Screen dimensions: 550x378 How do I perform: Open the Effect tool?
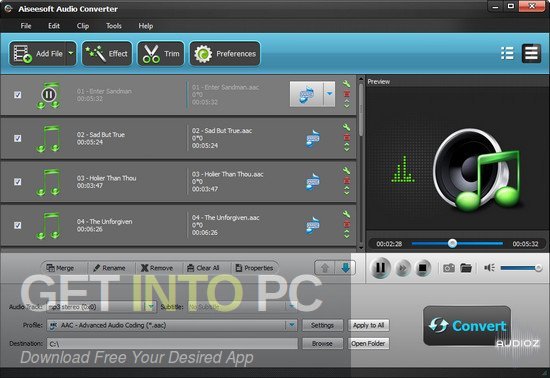[107, 54]
